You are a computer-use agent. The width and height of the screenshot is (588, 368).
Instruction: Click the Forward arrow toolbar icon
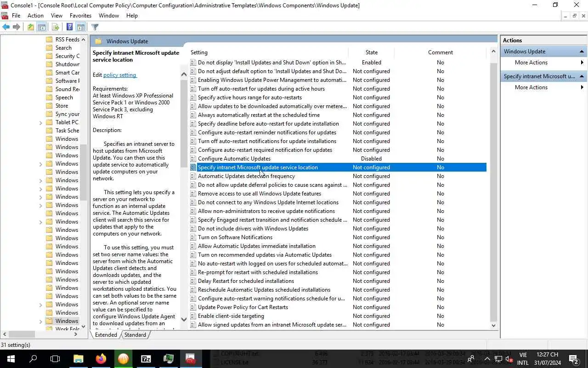pos(17,27)
